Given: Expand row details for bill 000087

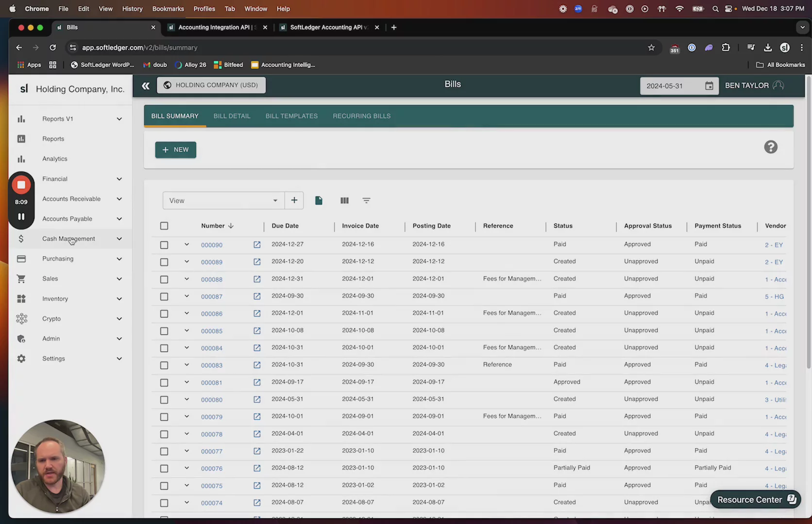Looking at the screenshot, I should (186, 296).
